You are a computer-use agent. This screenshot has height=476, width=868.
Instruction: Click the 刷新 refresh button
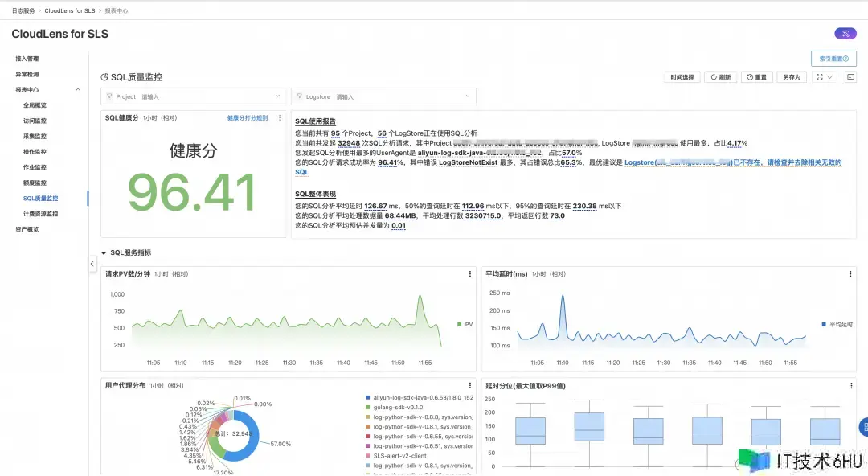(x=720, y=77)
